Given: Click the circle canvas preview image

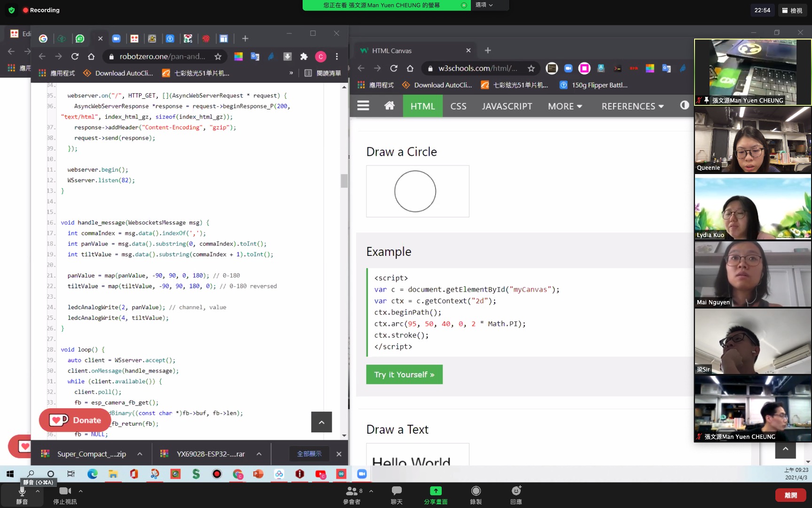Looking at the screenshot, I should 417,191.
